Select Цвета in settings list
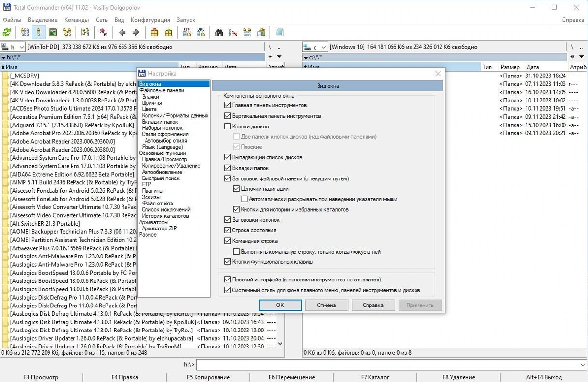The width and height of the screenshot is (588, 382). [149, 109]
